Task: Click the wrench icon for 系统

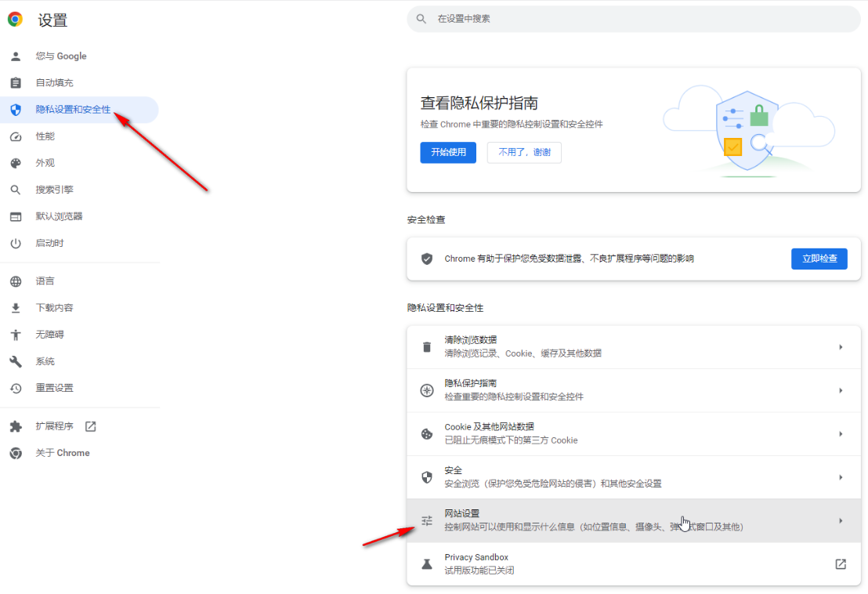Action: click(16, 361)
